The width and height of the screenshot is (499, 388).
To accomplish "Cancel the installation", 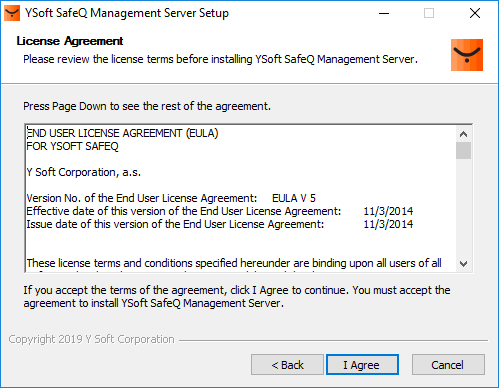I will point(448,365).
